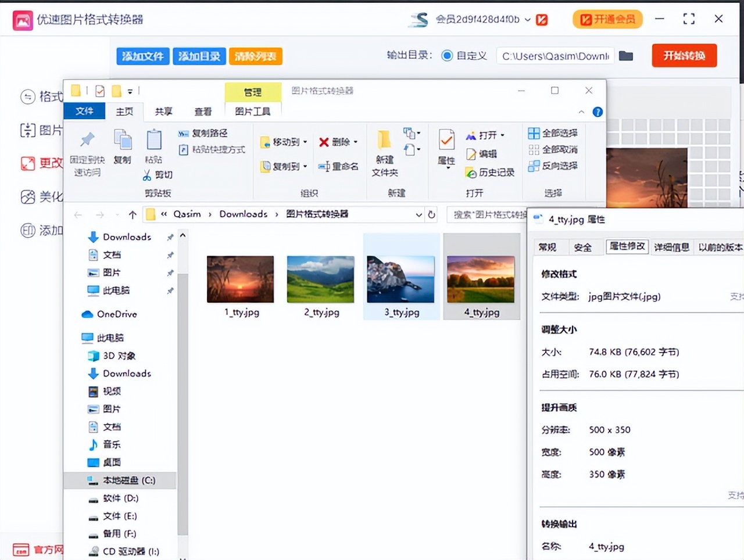
Task: Open the customize quick access toolbar arrow
Action: (130, 91)
